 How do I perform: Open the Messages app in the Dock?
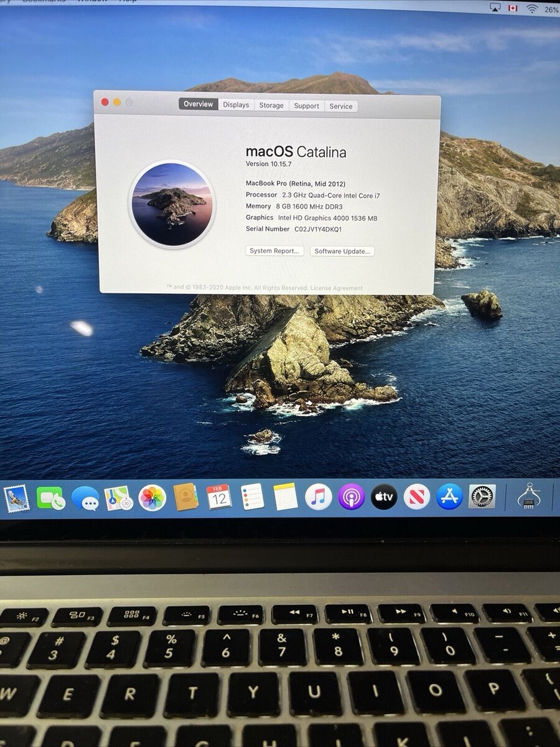pyautogui.click(x=85, y=499)
